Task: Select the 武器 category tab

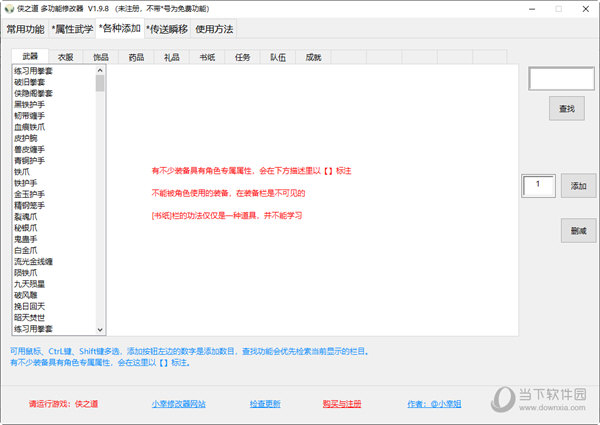Action: pos(30,57)
